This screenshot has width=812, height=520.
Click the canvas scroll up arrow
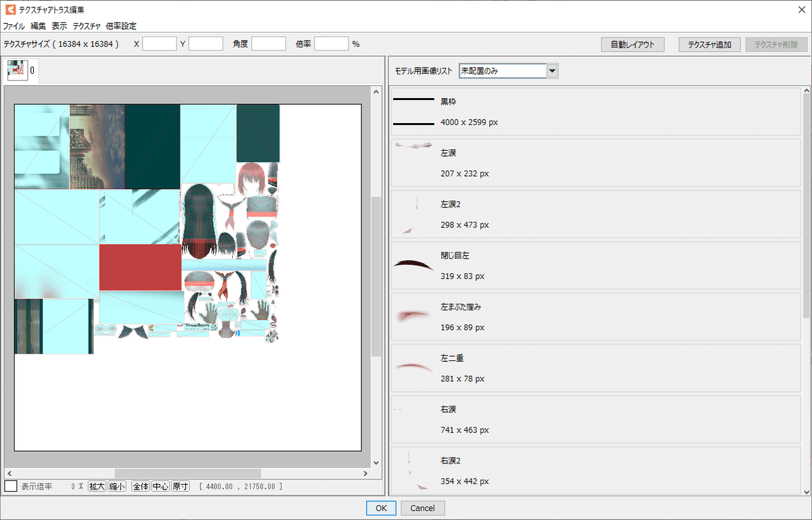coord(376,91)
